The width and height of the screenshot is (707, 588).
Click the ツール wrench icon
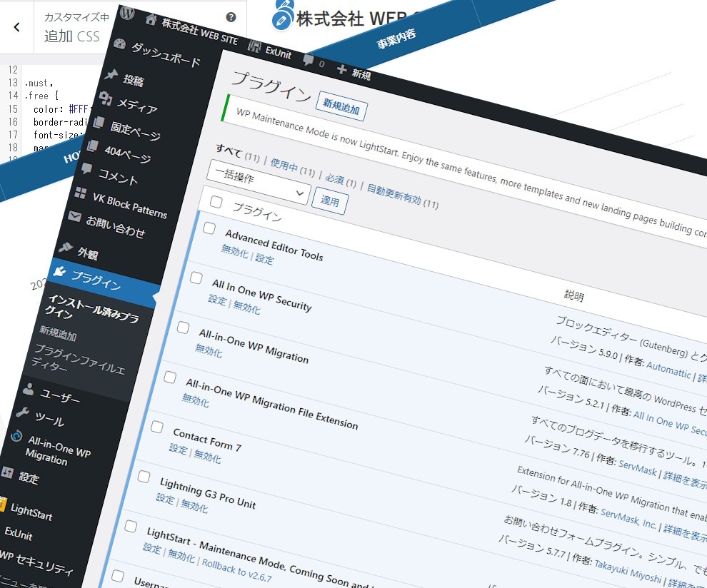(23, 412)
